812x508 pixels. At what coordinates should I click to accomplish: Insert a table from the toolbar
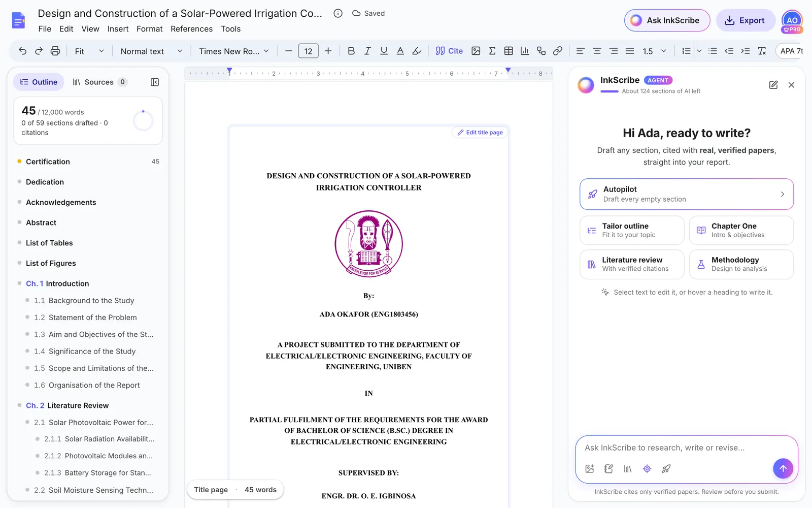coord(509,51)
